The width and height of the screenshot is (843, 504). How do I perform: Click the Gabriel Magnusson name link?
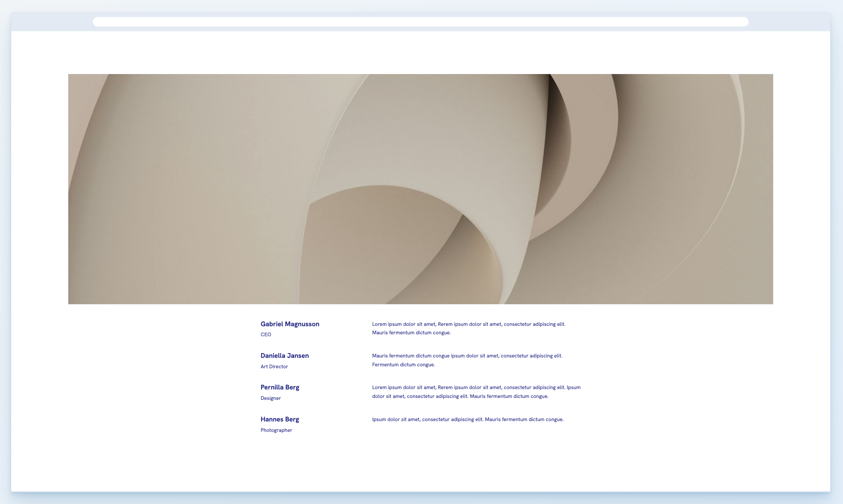[x=290, y=324]
